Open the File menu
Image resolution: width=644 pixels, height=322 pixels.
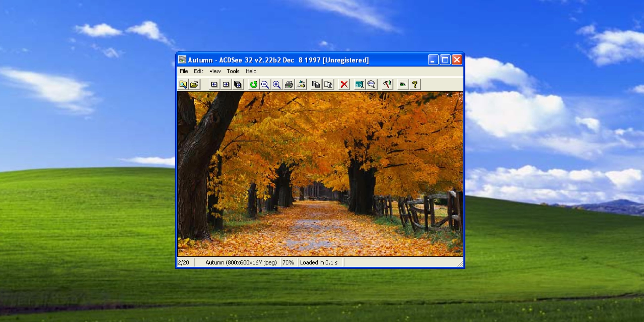[x=184, y=71]
